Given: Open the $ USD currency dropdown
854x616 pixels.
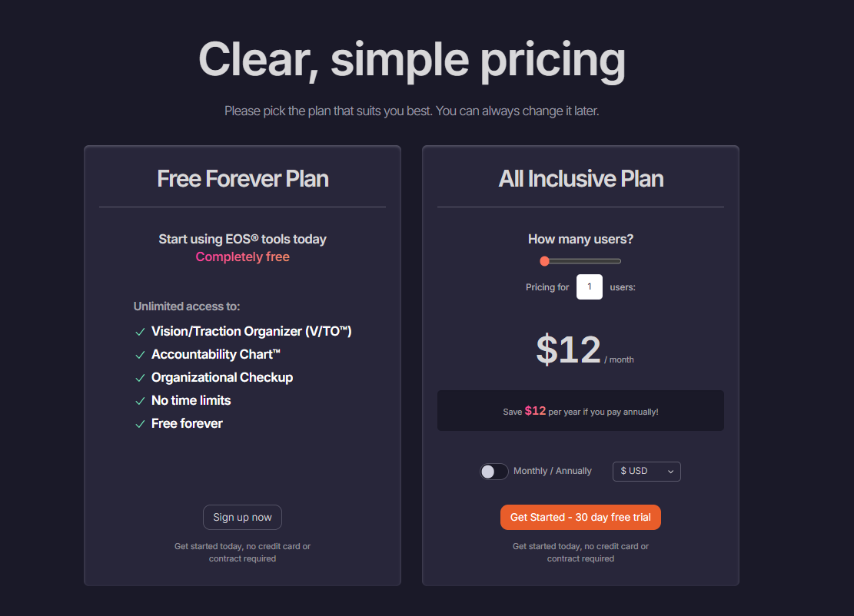Looking at the screenshot, I should point(646,471).
